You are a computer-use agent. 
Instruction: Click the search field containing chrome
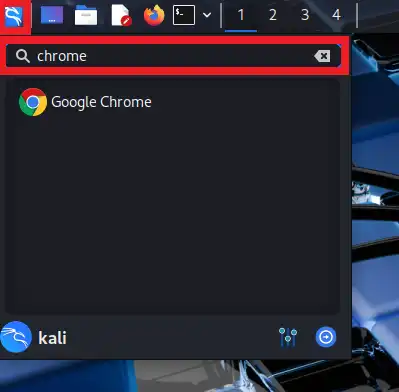pyautogui.click(x=173, y=56)
